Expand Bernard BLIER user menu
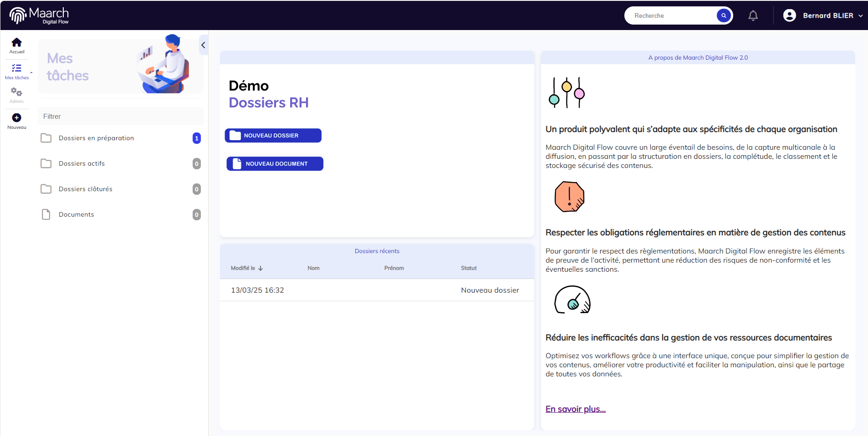868x436 pixels. click(x=861, y=15)
